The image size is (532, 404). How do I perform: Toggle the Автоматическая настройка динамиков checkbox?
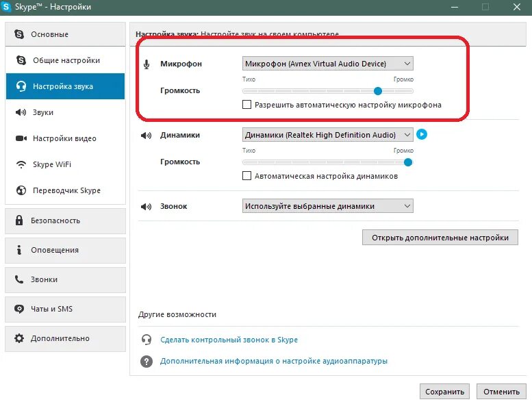246,176
